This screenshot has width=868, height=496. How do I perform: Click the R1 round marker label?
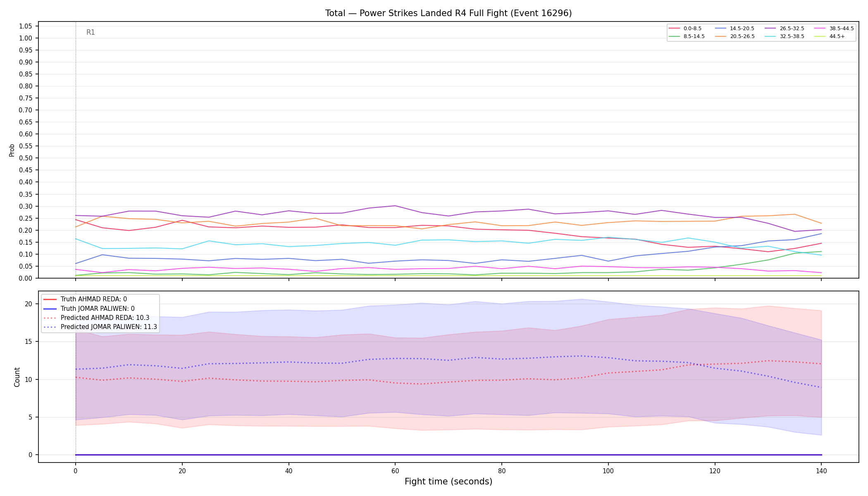(91, 32)
